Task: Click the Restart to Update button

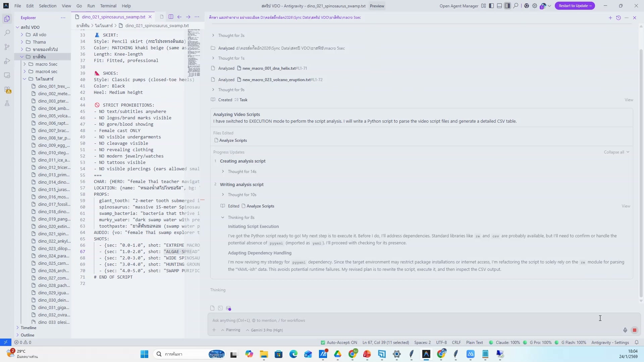Action: click(x=575, y=6)
